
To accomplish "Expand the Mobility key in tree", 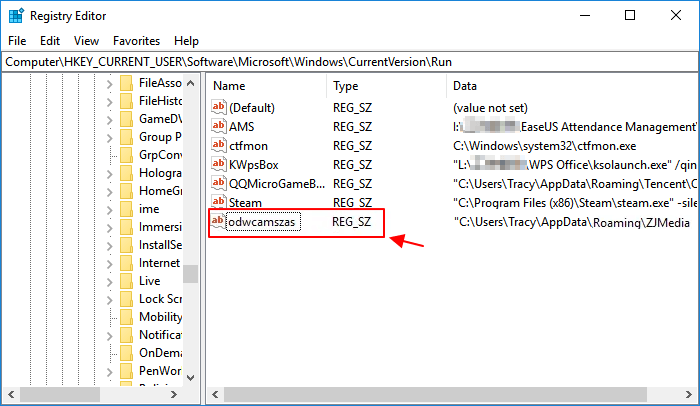I will point(110,317).
